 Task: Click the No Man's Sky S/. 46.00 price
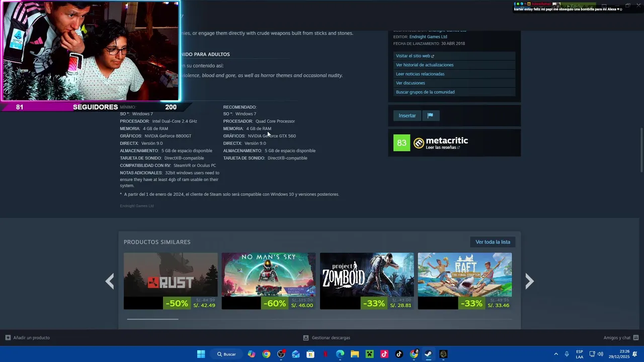[x=302, y=305]
